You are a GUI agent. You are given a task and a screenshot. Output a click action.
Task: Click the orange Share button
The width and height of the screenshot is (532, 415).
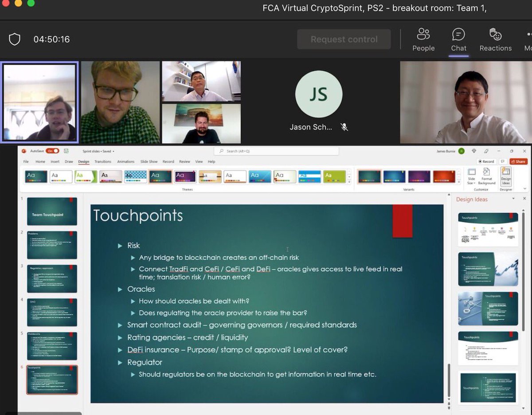tap(518, 161)
